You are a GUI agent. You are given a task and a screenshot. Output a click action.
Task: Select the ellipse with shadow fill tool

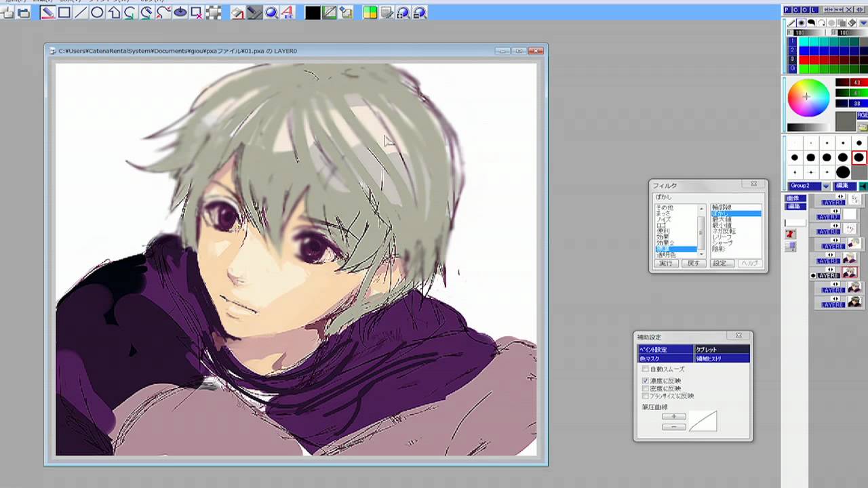pos(180,12)
